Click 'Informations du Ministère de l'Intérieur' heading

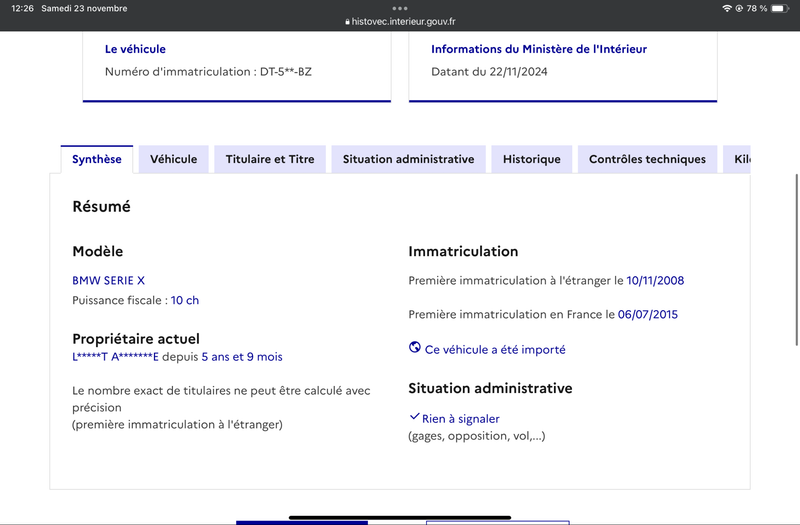point(539,49)
